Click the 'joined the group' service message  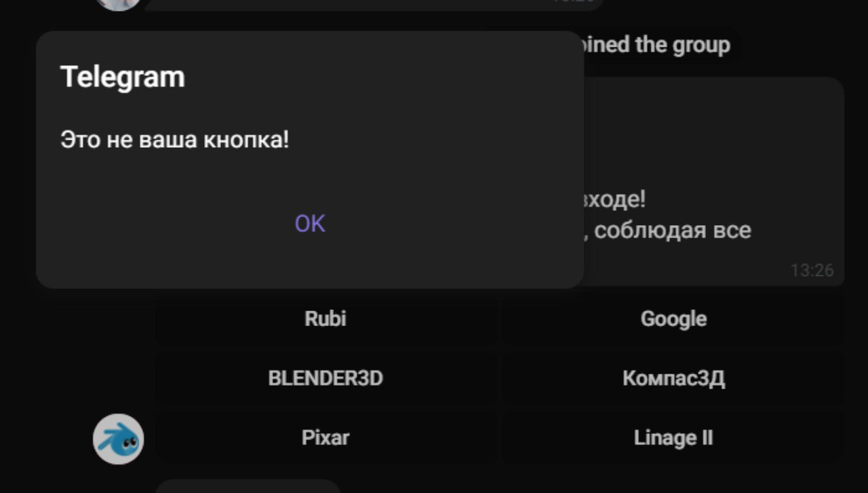pos(656,45)
